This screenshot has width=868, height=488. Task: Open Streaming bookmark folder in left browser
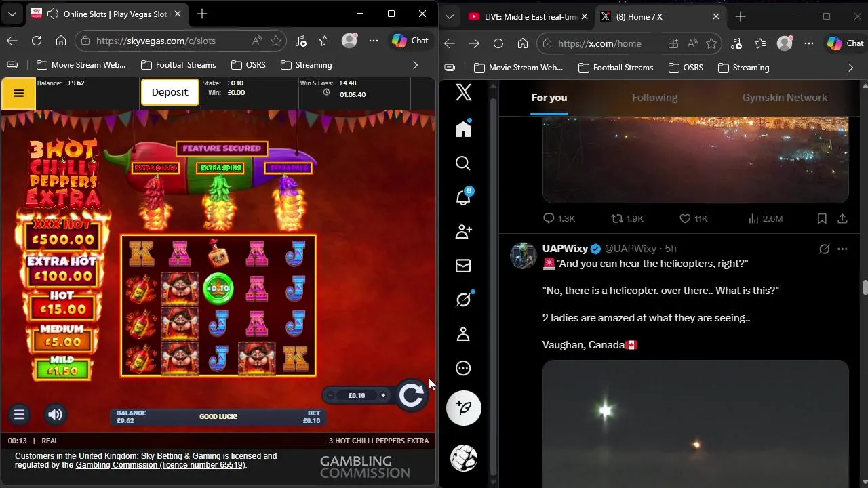(x=306, y=65)
